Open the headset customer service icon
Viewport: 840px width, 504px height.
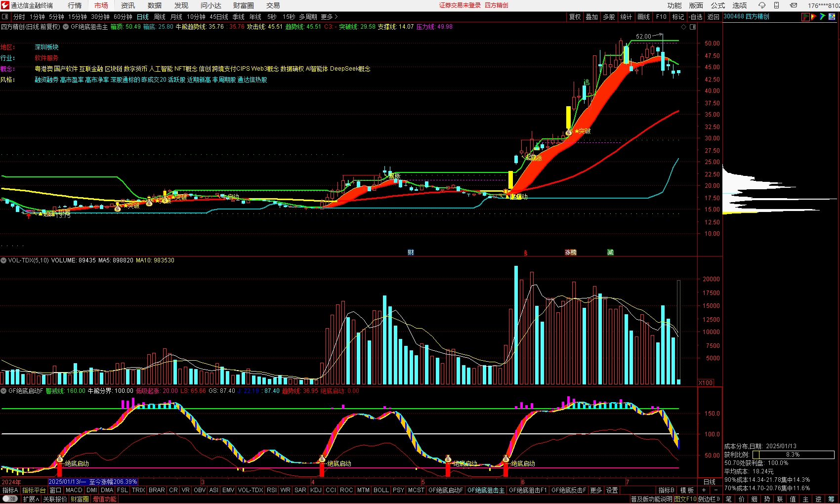tap(762, 5)
